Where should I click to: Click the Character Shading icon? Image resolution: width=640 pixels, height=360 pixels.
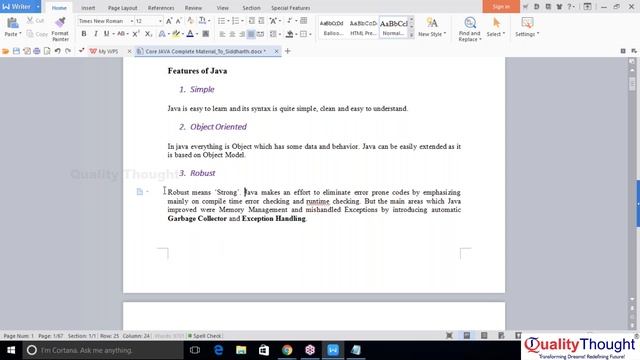click(x=206, y=34)
